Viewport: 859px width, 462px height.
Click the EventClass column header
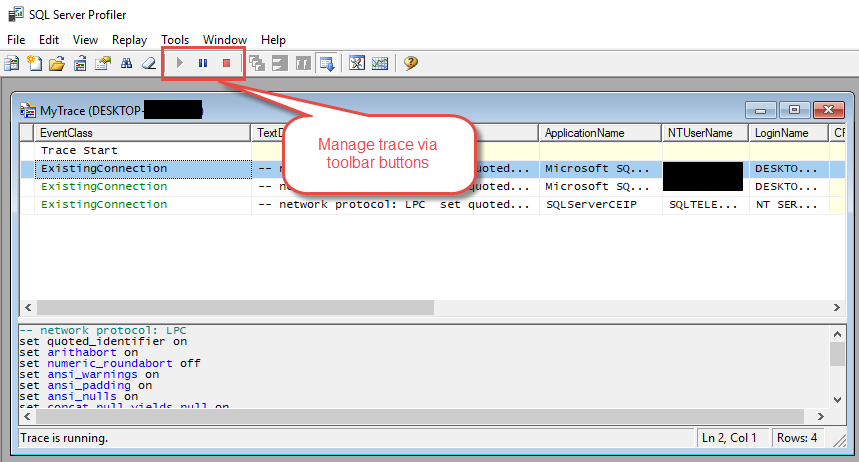tap(143, 133)
